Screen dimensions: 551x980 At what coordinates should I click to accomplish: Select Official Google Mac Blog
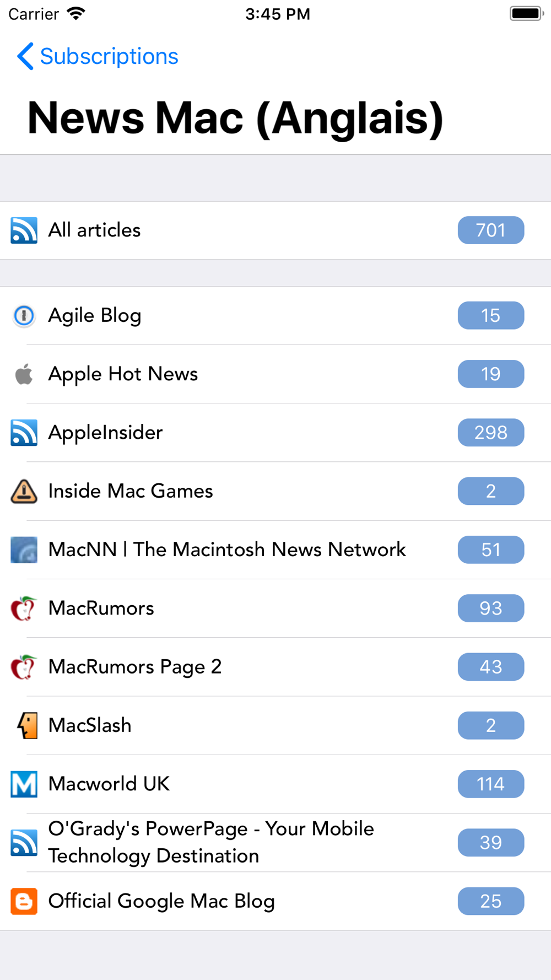(161, 901)
